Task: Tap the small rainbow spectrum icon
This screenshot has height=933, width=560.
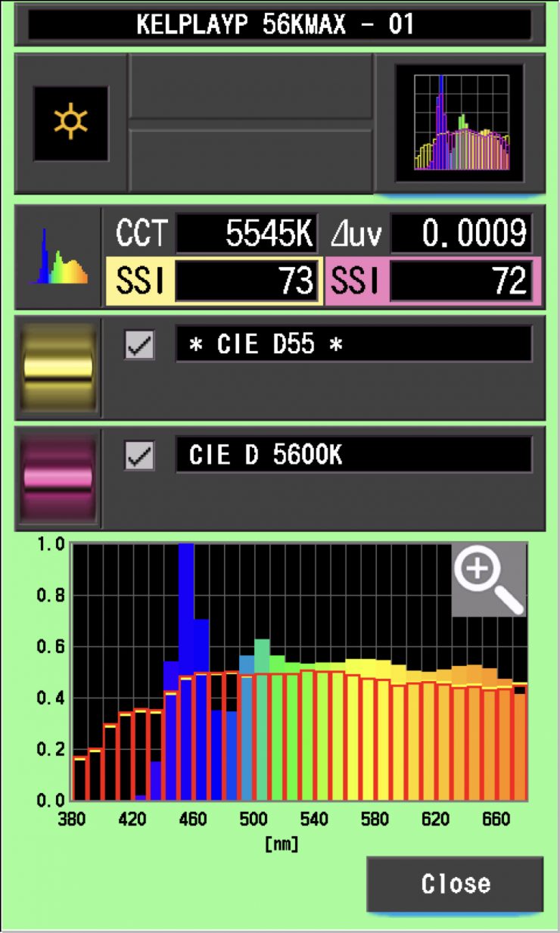Action: pyautogui.click(x=58, y=258)
